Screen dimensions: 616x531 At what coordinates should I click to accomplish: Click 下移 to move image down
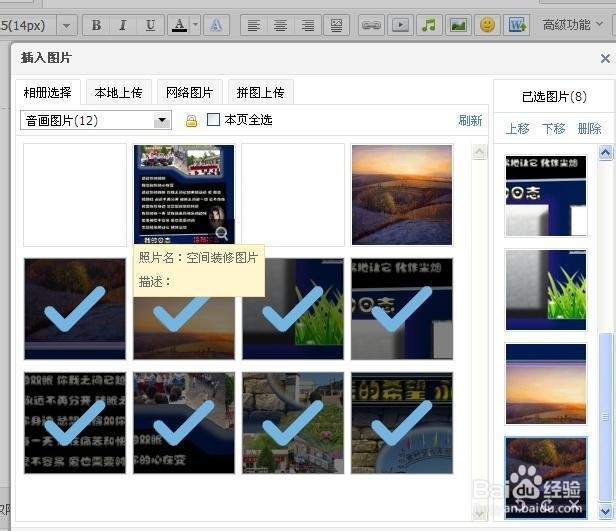click(x=553, y=128)
